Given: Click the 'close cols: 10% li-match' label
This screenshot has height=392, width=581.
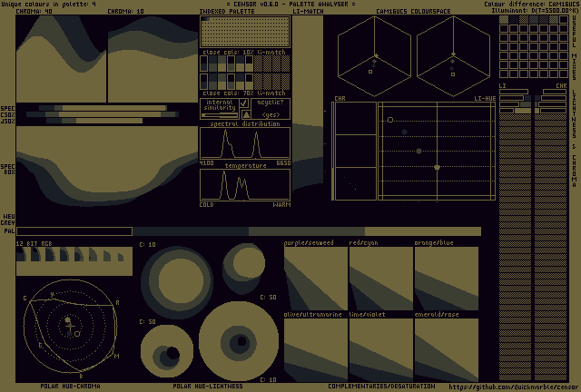Looking at the screenshot, I should click(244, 52).
